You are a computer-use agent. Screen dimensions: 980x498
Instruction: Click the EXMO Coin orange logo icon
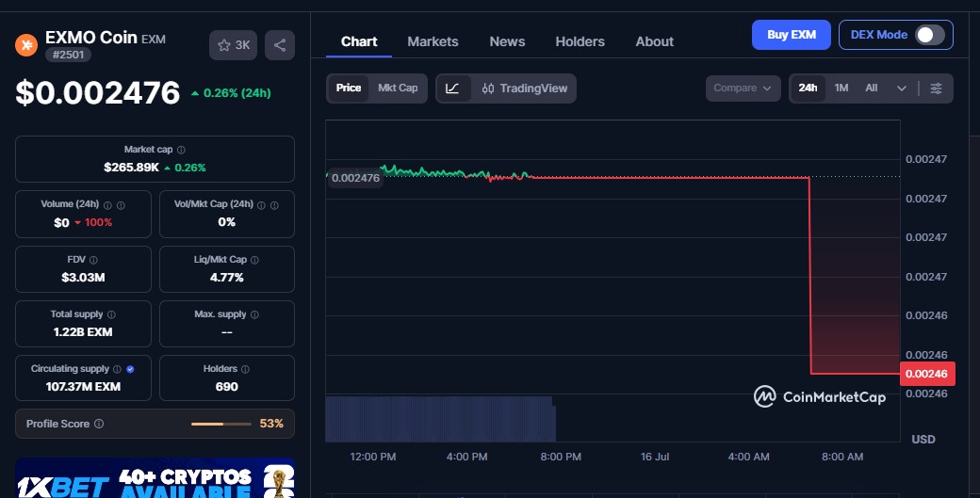(x=26, y=45)
